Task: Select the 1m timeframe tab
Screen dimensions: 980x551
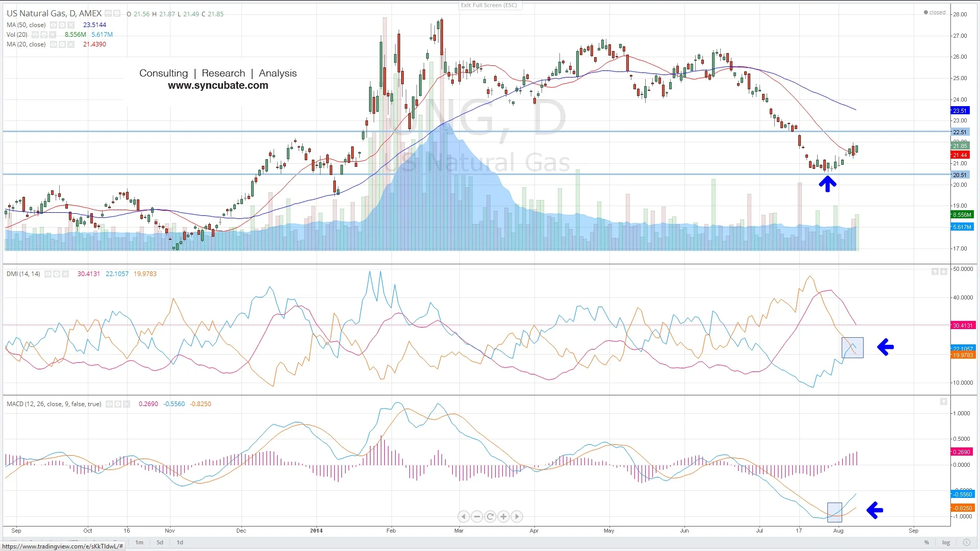Action: pos(139,542)
